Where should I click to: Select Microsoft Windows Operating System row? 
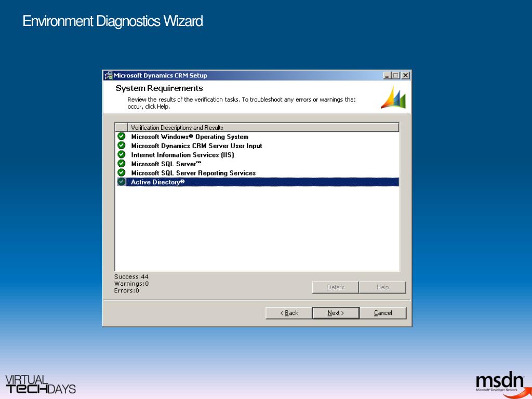coord(258,137)
